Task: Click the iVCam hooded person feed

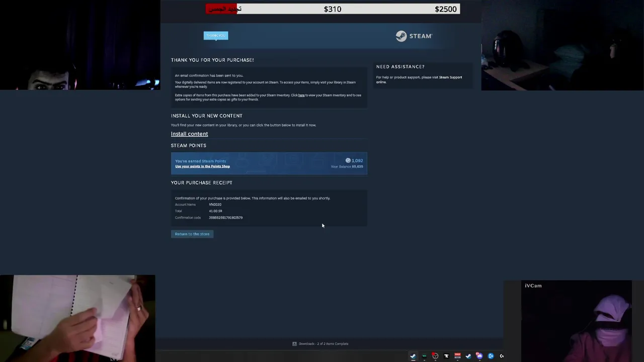Action: [576, 321]
